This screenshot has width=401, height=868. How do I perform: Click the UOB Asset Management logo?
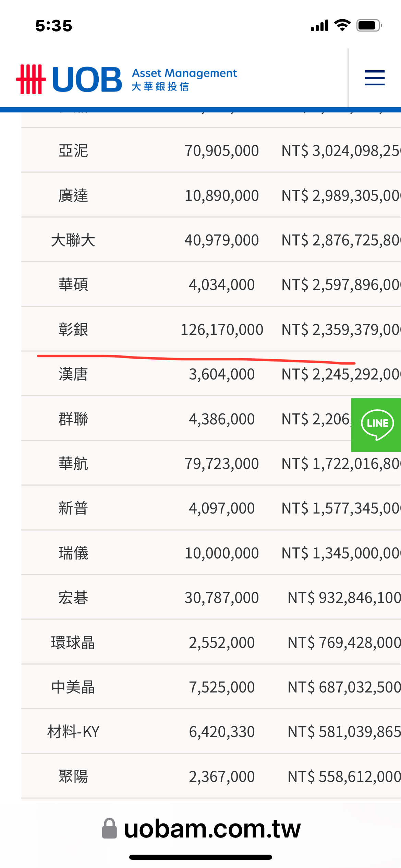pyautogui.click(x=127, y=79)
